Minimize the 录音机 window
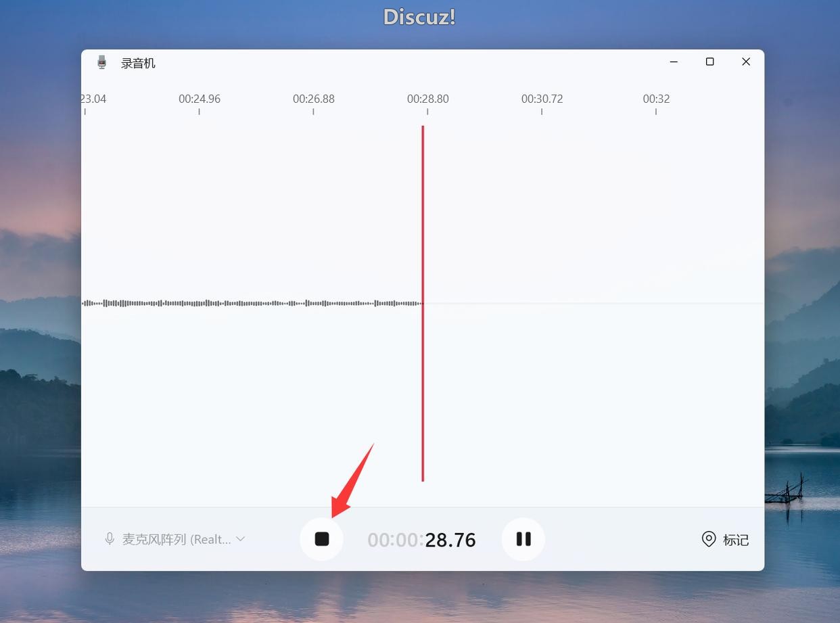This screenshot has height=623, width=840. click(674, 62)
